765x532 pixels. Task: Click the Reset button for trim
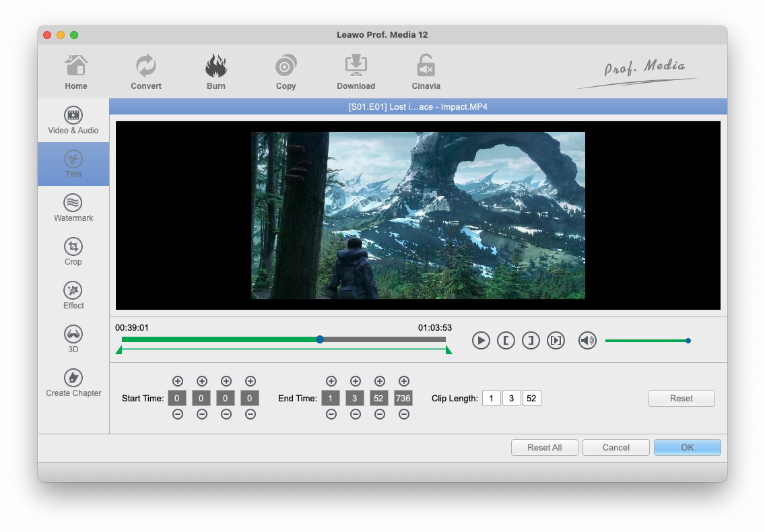(x=681, y=398)
